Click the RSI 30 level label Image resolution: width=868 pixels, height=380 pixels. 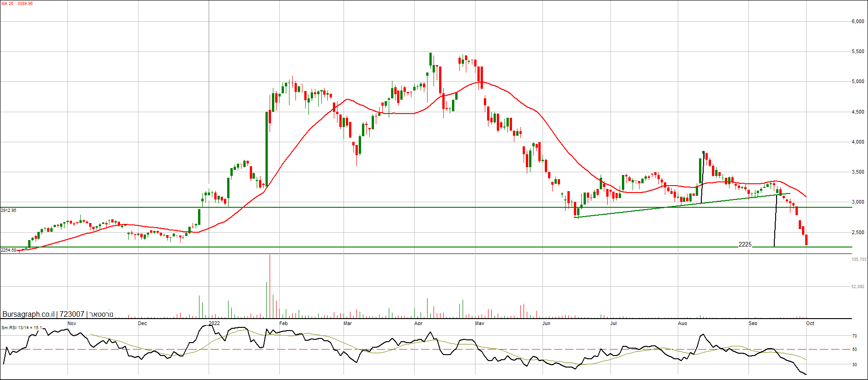click(855, 365)
